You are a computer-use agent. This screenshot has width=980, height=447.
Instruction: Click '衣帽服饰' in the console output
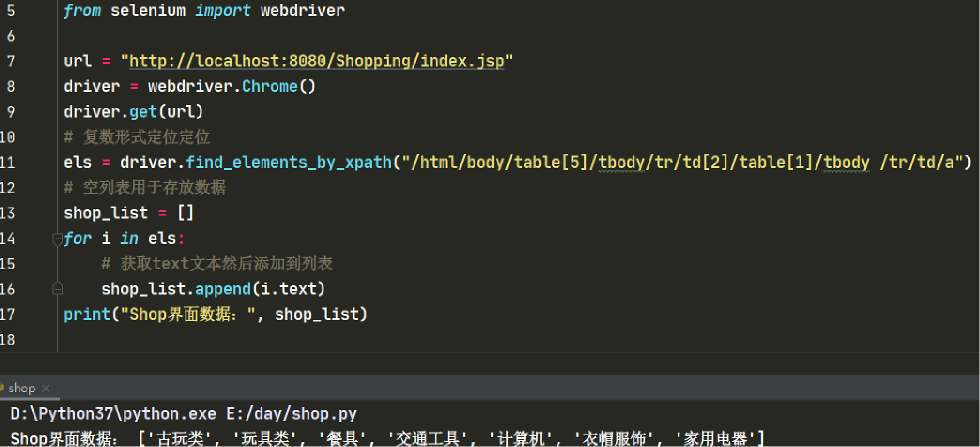(x=614, y=438)
